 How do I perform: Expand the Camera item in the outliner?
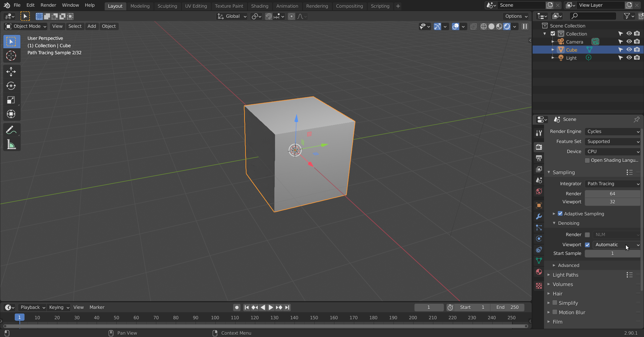[x=553, y=42]
